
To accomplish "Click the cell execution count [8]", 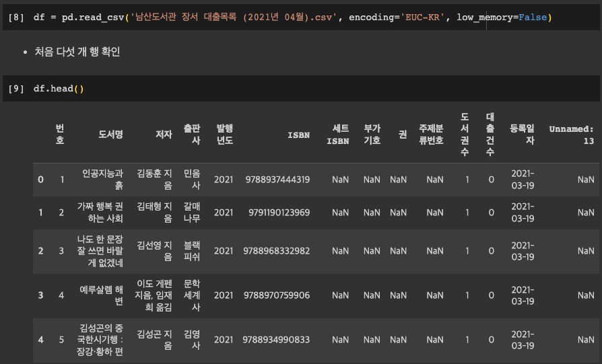I will (16, 17).
